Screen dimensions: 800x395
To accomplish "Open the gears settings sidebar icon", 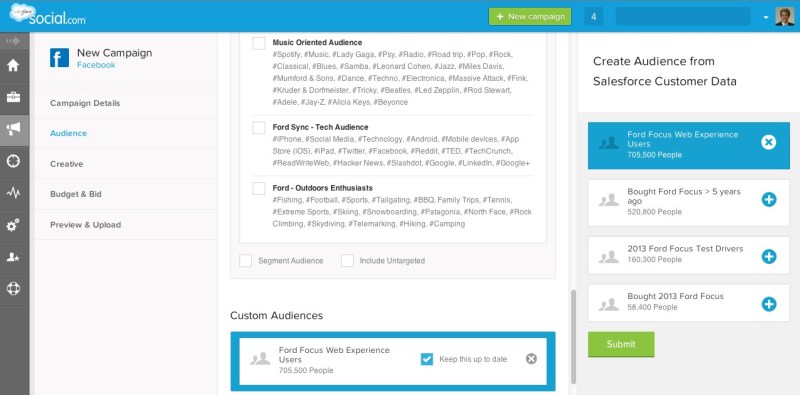I will 14,225.
